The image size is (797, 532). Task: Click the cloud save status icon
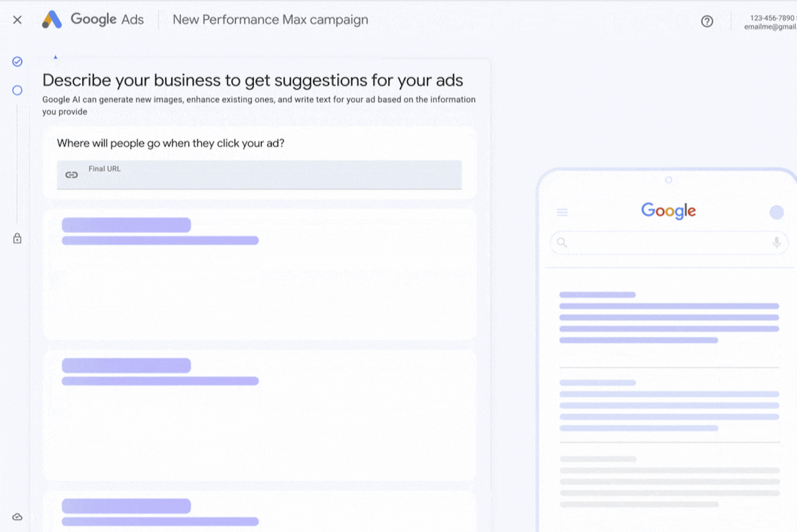coord(17,517)
